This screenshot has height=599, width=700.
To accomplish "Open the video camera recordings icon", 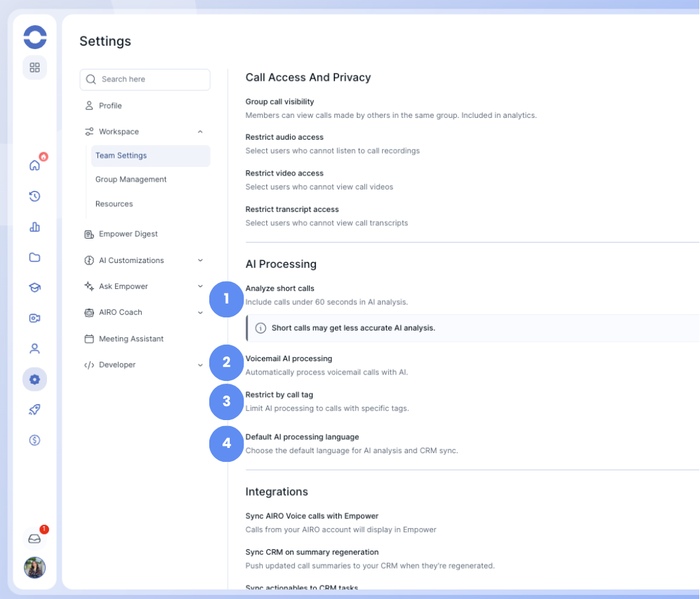I will [35, 318].
